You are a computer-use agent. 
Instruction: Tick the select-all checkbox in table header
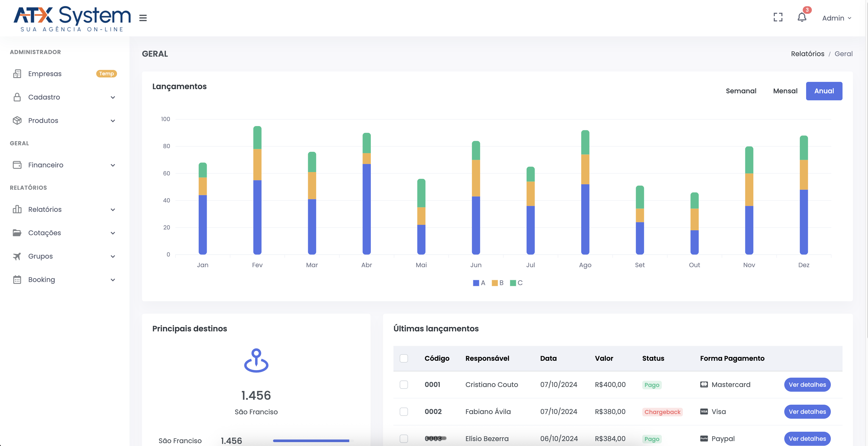click(x=404, y=358)
